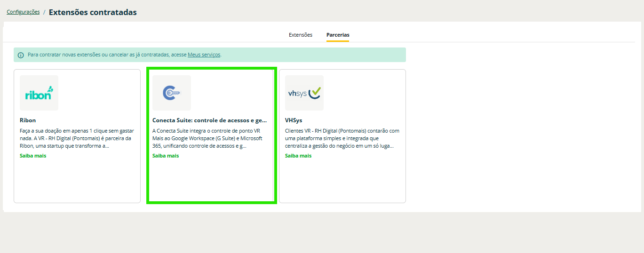
Task: Go back to Configurações breadcrumb
Action: pos(23,12)
